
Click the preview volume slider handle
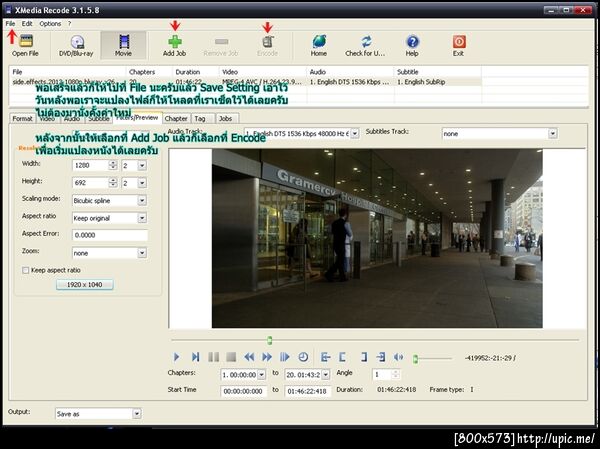(x=416, y=359)
